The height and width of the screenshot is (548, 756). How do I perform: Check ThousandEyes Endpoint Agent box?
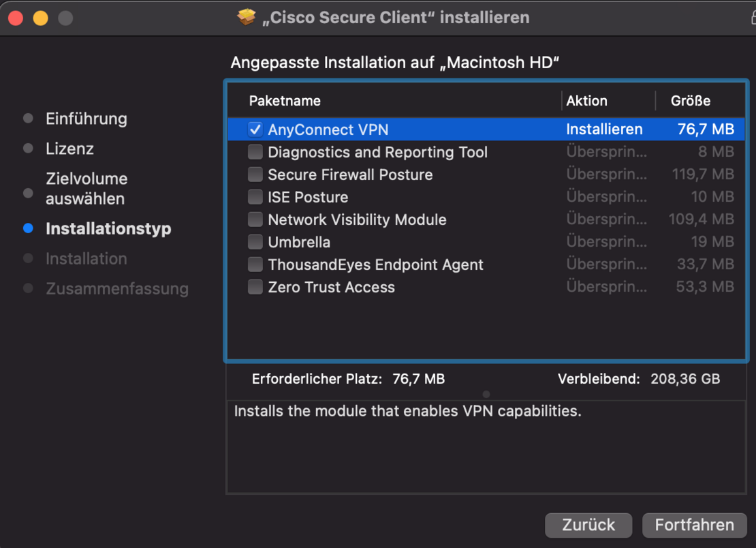point(255,264)
